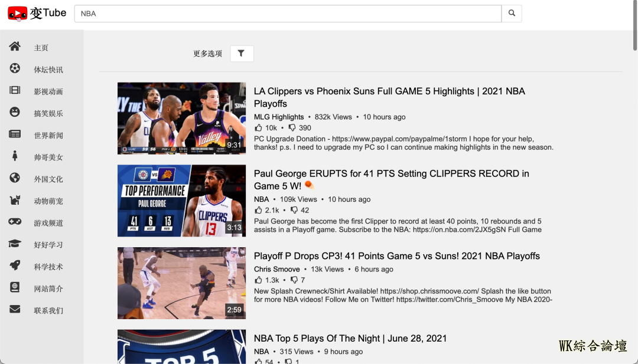Click the 832k Views text
The height and width of the screenshot is (364, 638).
click(x=333, y=117)
